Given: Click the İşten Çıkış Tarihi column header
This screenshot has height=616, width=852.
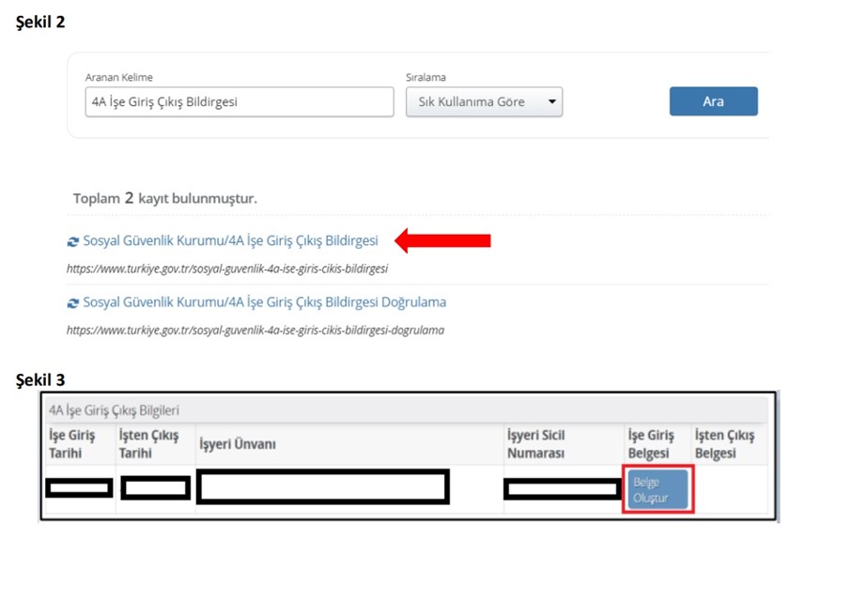Looking at the screenshot, I should [x=148, y=444].
